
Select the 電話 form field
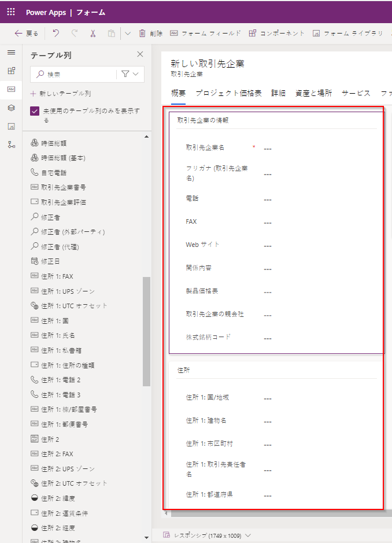[x=276, y=199]
